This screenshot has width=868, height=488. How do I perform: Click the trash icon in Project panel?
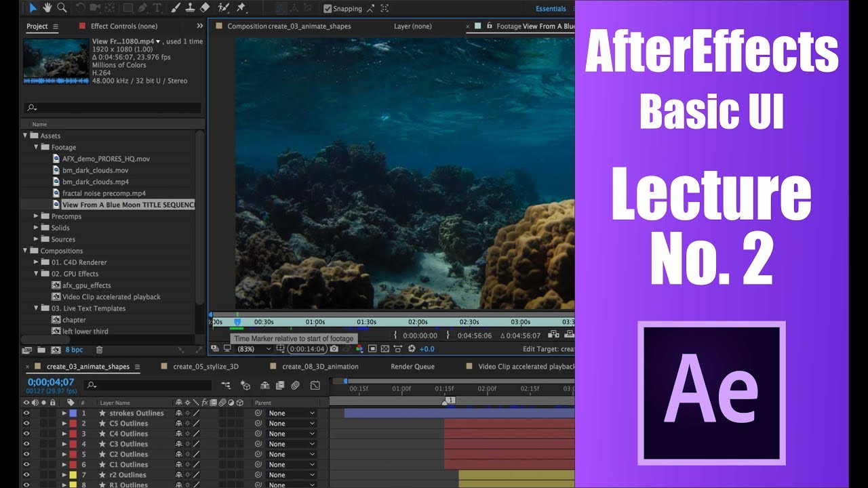(x=99, y=350)
